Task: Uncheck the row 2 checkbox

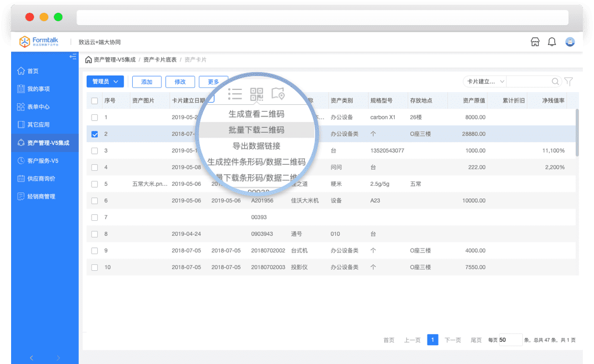Action: tap(95, 134)
